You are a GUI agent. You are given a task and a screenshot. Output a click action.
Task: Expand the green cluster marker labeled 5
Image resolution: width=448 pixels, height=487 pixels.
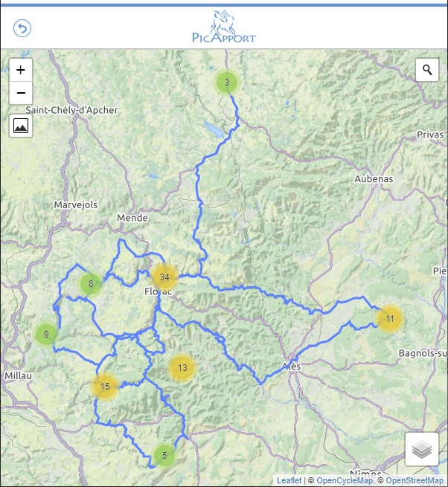(x=164, y=455)
